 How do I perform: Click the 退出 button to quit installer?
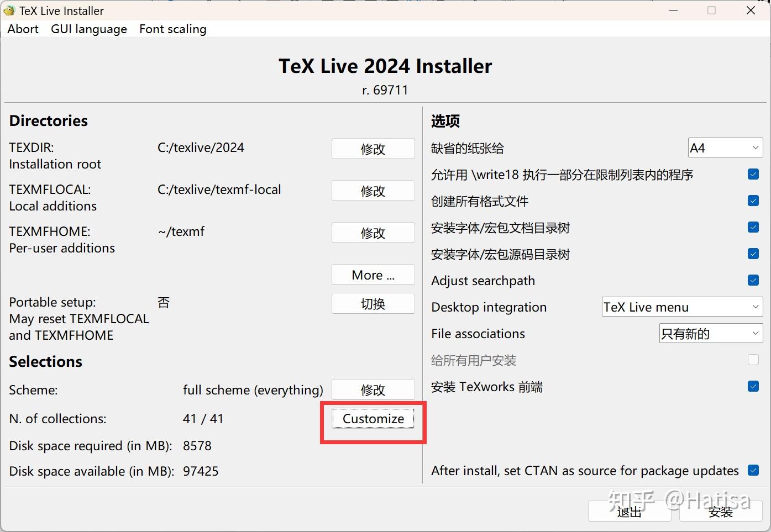click(628, 511)
